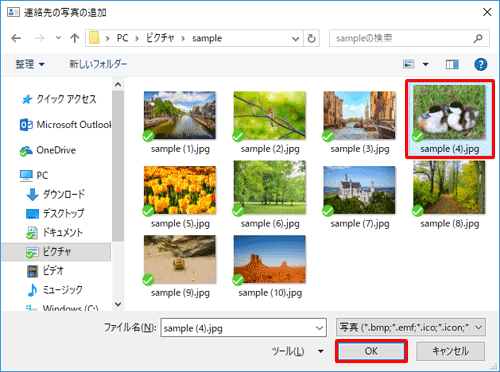This screenshot has height=372, width=500.
Task: Click the search magnifier icon
Action: coord(478,39)
